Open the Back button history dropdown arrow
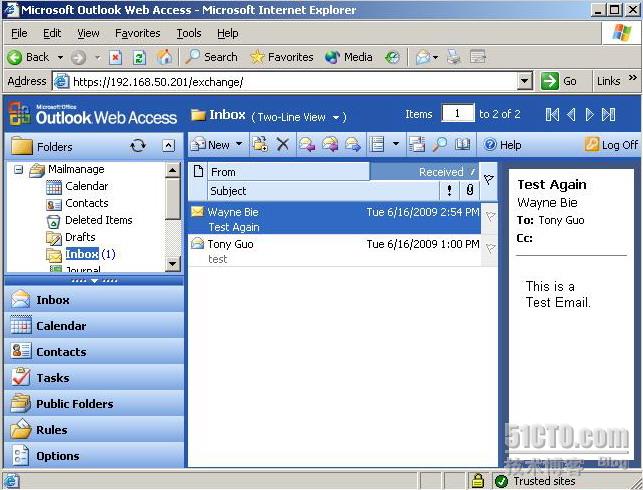 coord(60,57)
